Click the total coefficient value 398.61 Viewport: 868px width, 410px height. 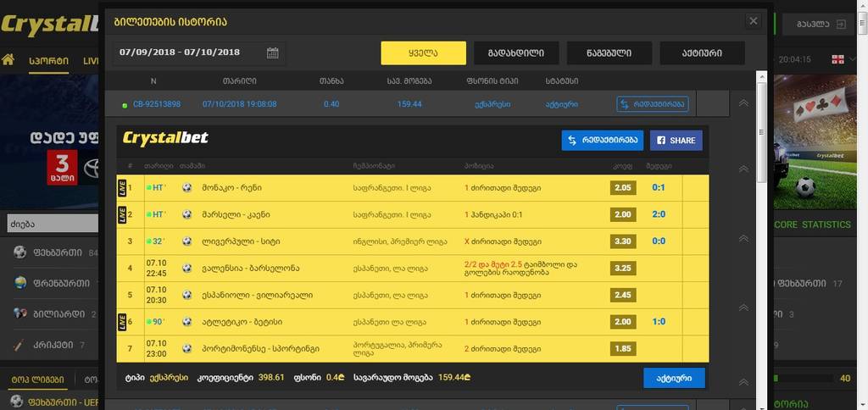tap(271, 377)
